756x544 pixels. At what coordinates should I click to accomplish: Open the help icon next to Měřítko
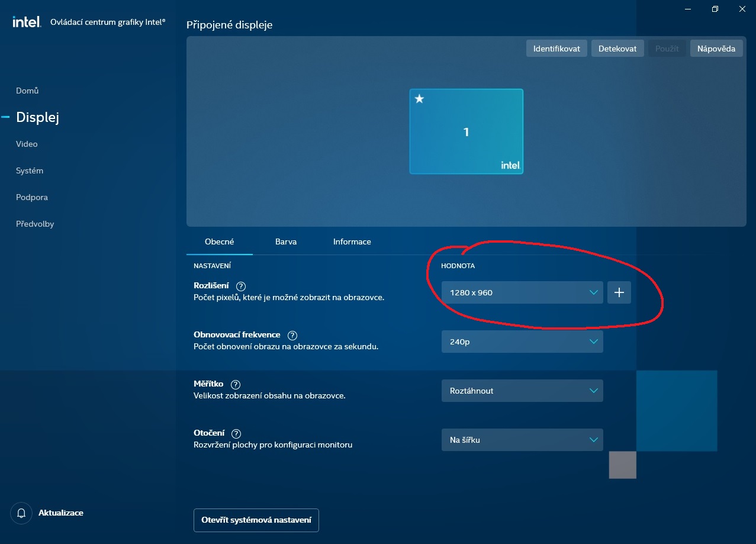pos(236,384)
